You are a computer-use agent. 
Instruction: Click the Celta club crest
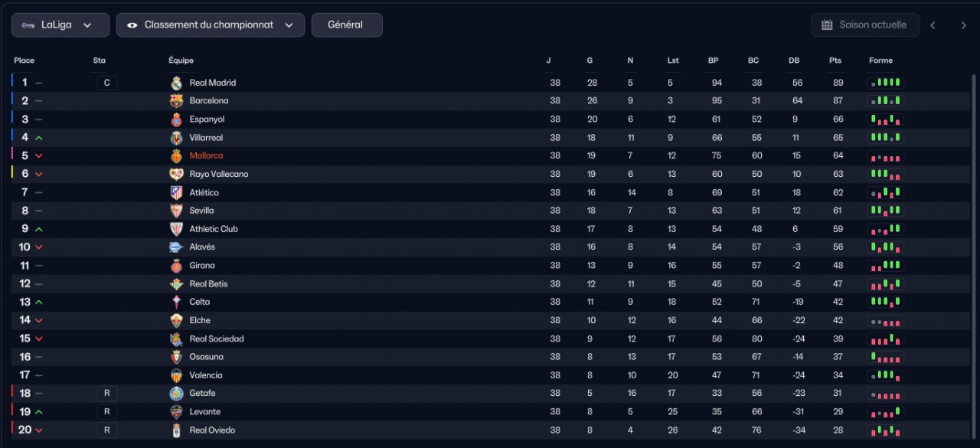point(176,302)
